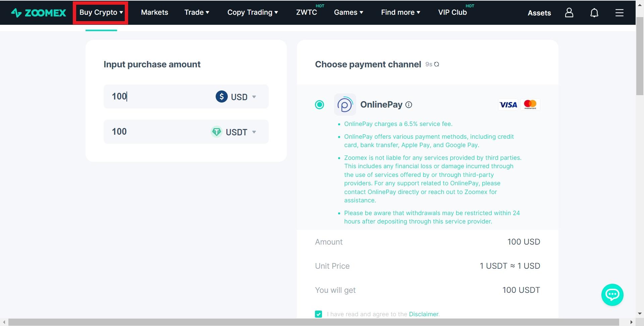
Task: Expand the Trade menu
Action: pos(197,12)
